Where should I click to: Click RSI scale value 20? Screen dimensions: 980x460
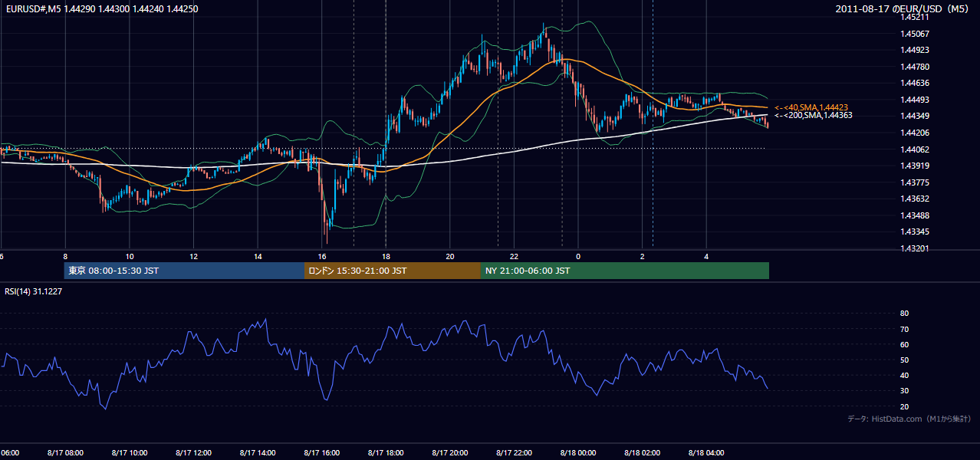click(905, 406)
